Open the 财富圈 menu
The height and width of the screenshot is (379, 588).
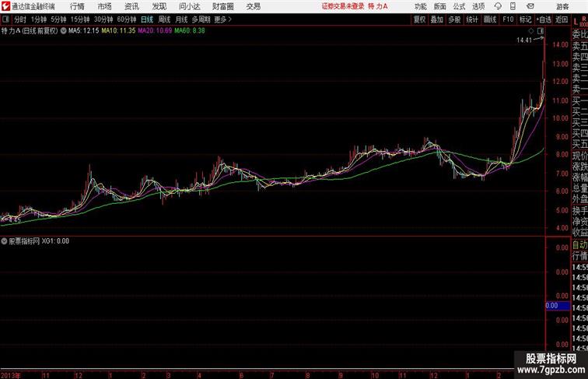click(222, 6)
